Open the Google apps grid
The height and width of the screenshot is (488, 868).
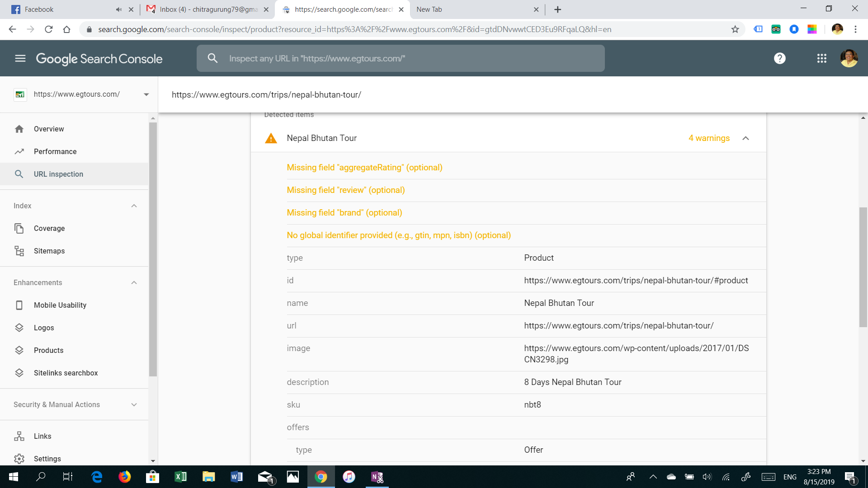tap(821, 58)
